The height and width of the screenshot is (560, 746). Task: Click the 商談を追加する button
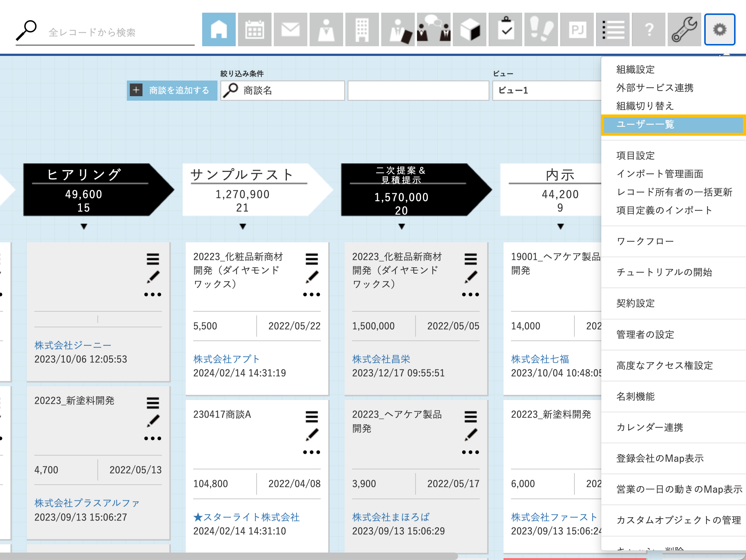point(172,90)
